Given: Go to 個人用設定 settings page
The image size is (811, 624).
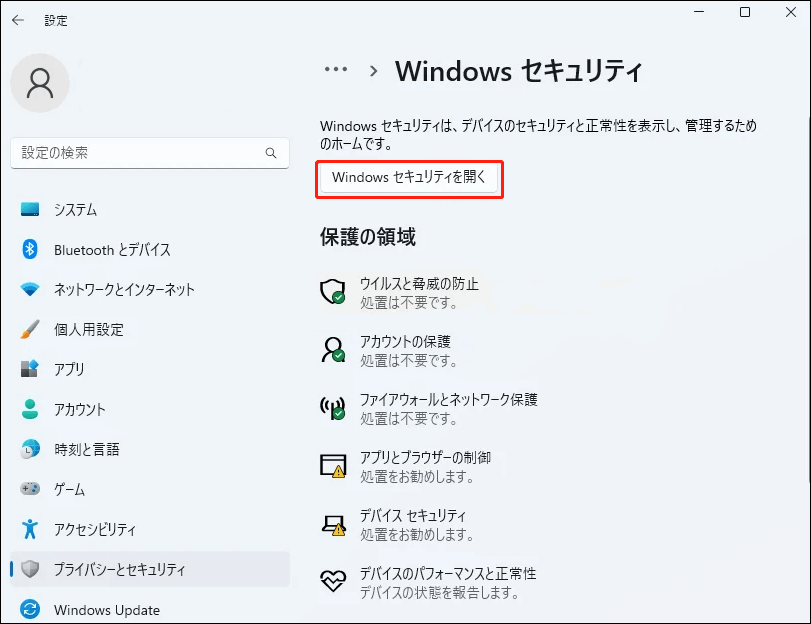Looking at the screenshot, I should click(x=89, y=330).
